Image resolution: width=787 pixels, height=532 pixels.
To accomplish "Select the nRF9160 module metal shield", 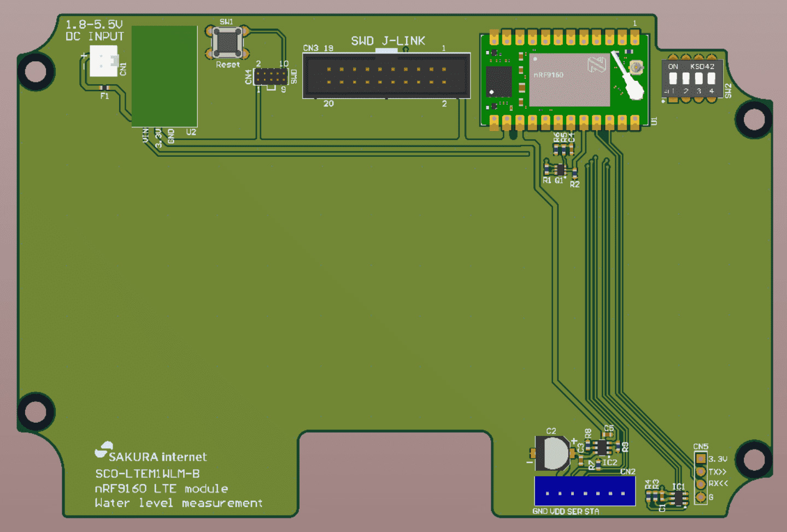I will (x=569, y=80).
